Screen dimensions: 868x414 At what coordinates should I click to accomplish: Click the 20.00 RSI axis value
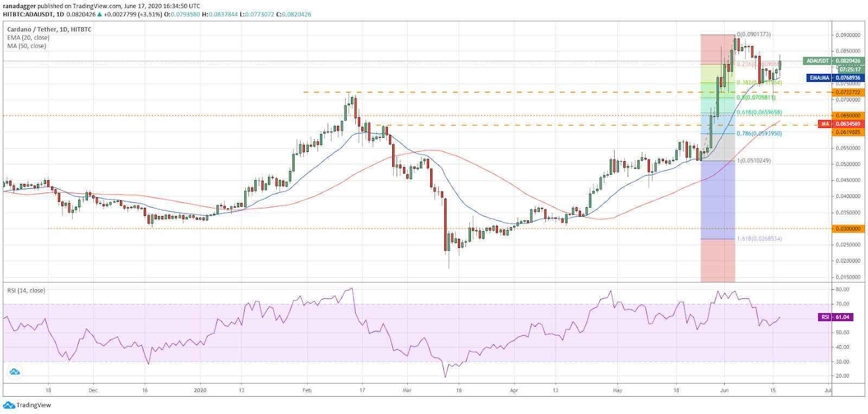coord(843,375)
